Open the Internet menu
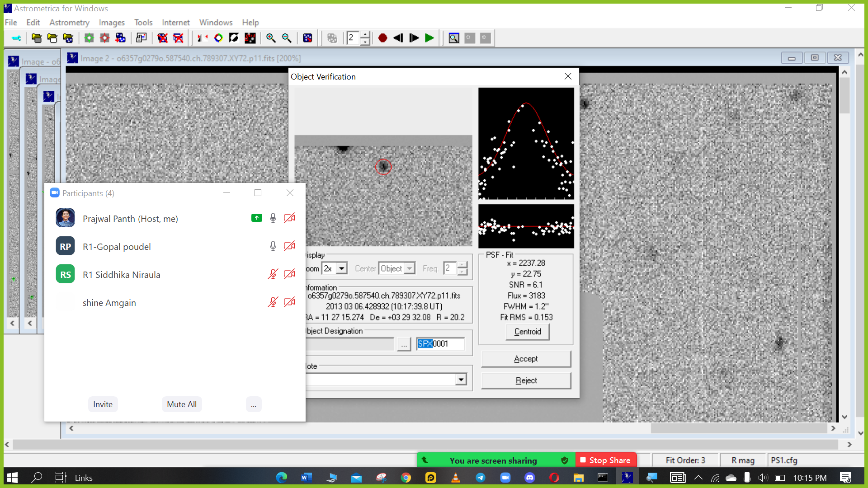The height and width of the screenshot is (488, 868). coord(176,23)
